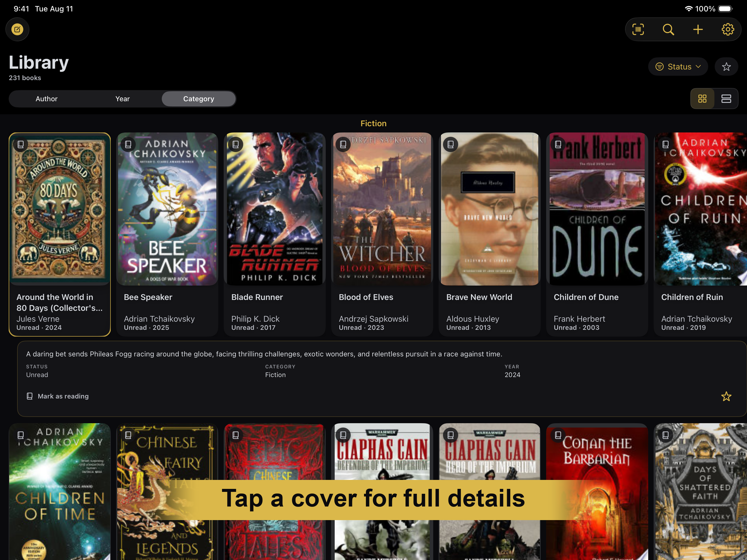Tap the status icon on Days of Shattered Faith cover

click(665, 435)
